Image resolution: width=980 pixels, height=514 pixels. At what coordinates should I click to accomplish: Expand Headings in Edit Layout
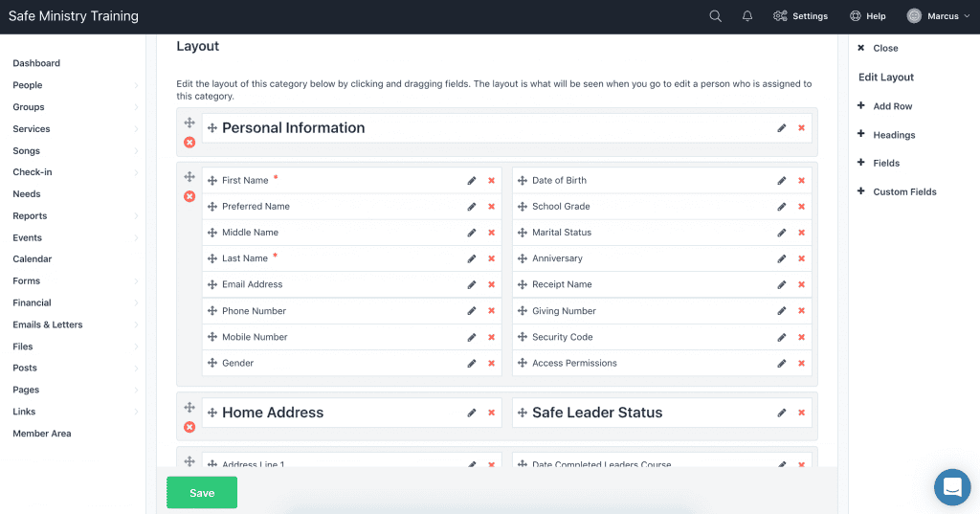[x=886, y=135]
